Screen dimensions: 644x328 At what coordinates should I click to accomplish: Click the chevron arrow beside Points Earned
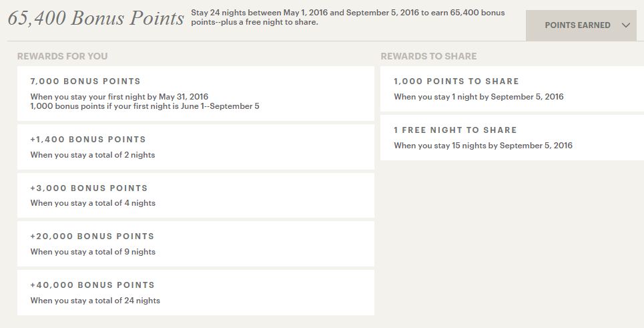625,25
